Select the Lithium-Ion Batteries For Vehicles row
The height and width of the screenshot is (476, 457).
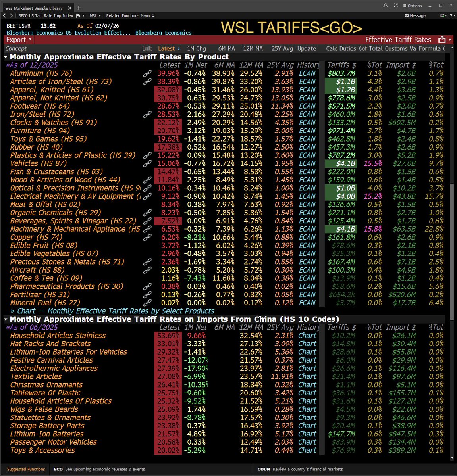(224, 352)
